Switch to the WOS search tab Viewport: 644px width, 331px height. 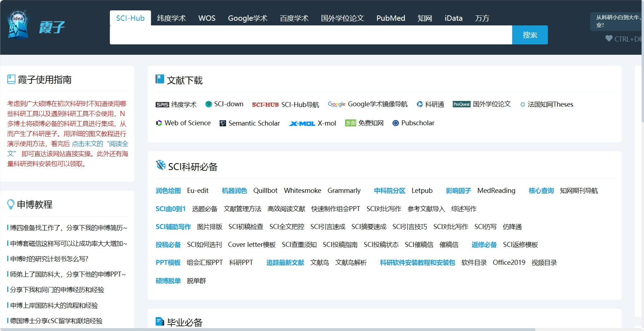[207, 18]
